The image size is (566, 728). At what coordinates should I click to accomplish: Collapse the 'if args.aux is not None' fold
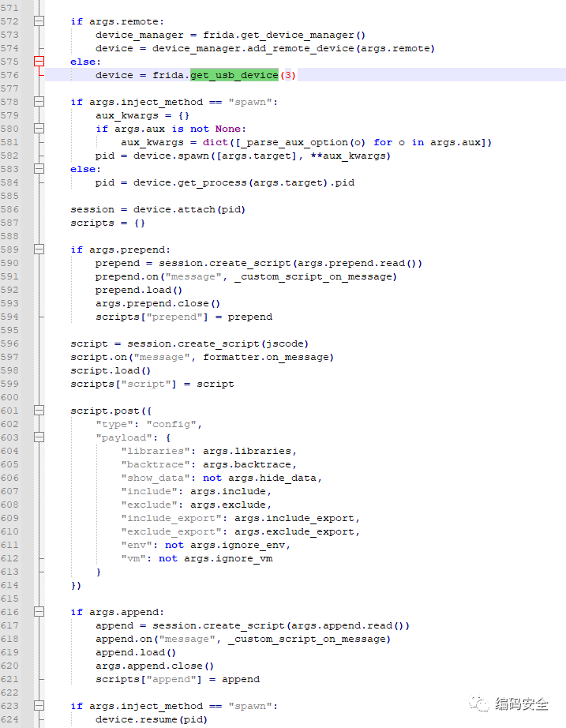39,129
